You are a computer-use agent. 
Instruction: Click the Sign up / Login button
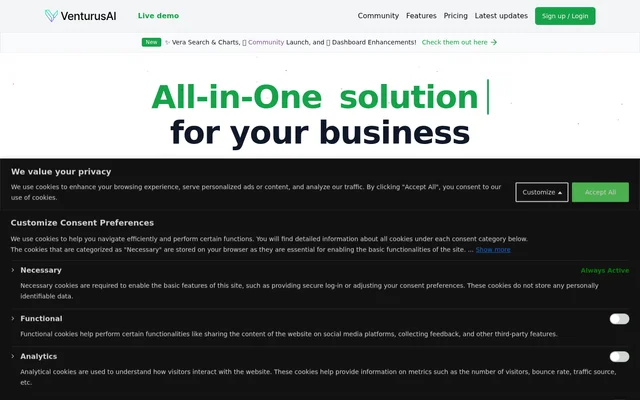click(x=565, y=16)
